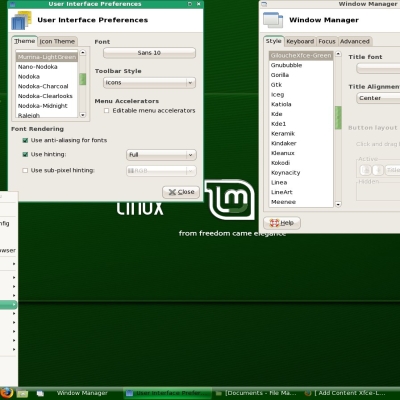Click the Title font button

coord(378,68)
